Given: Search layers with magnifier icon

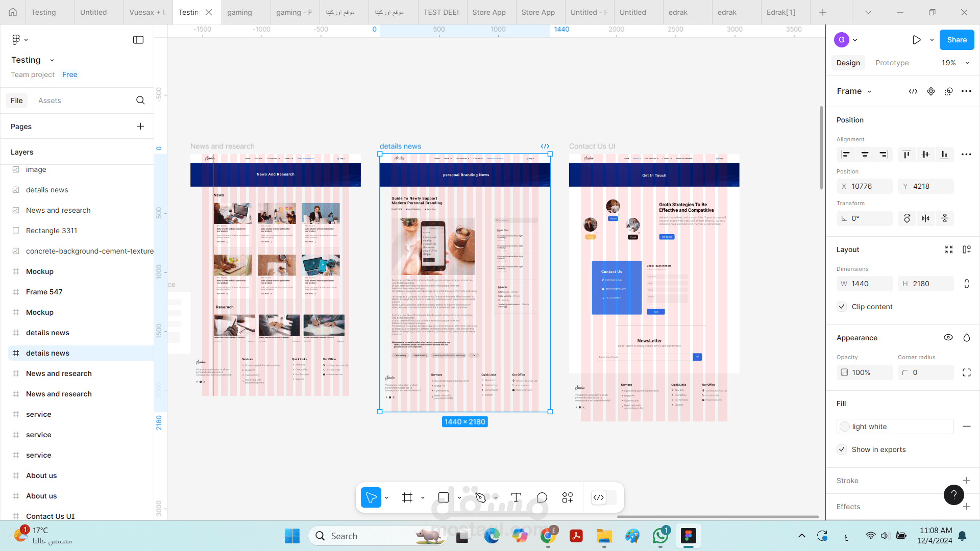Looking at the screenshot, I should point(140,101).
